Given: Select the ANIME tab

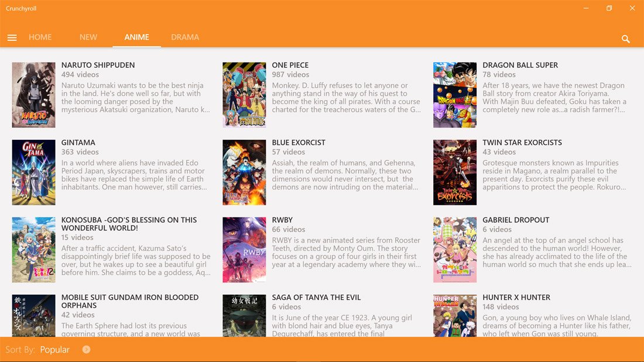Looking at the screenshot, I should pyautogui.click(x=137, y=37).
